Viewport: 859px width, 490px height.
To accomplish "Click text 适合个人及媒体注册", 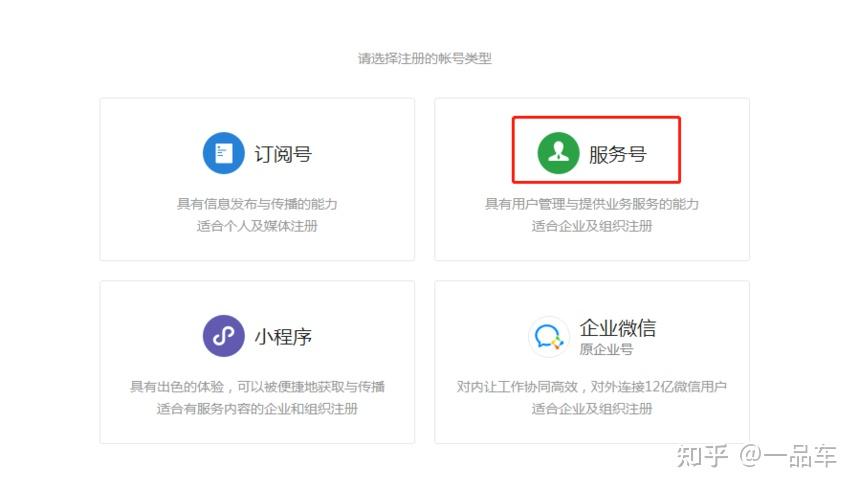I will tap(257, 226).
